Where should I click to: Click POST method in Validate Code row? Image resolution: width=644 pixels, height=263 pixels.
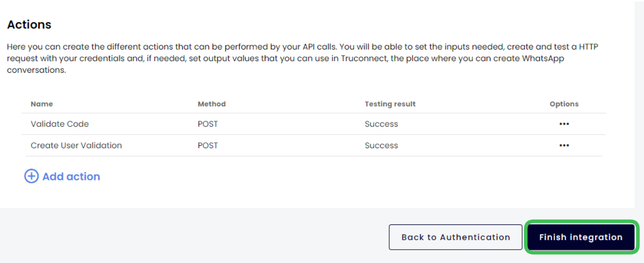pos(208,124)
